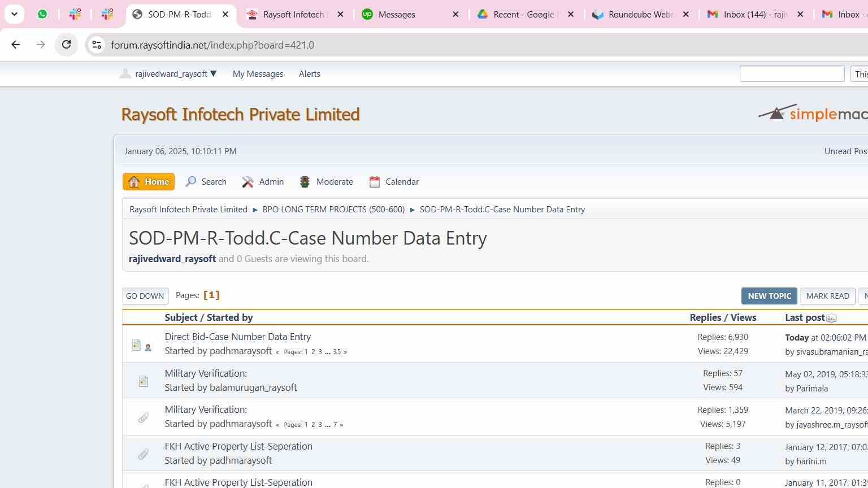This screenshot has height=488, width=868.
Task: Switch to the Roundcube Webmail tab
Action: (641, 14)
